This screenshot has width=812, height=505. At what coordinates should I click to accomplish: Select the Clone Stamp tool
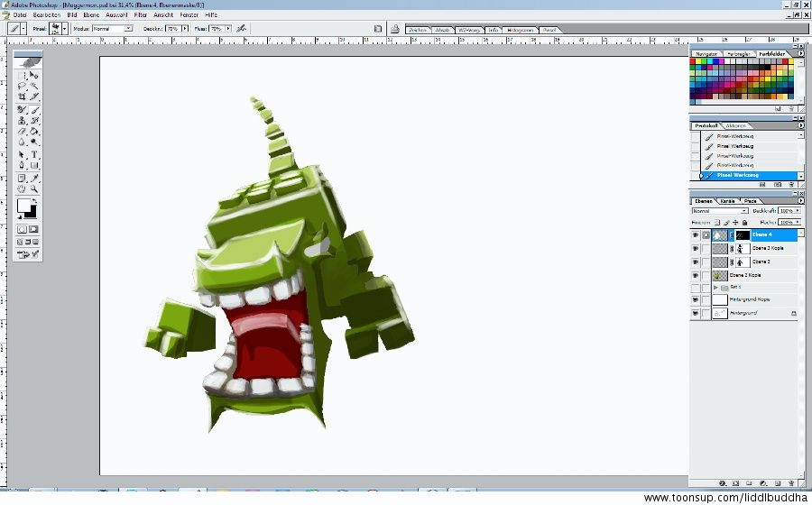tap(22, 121)
